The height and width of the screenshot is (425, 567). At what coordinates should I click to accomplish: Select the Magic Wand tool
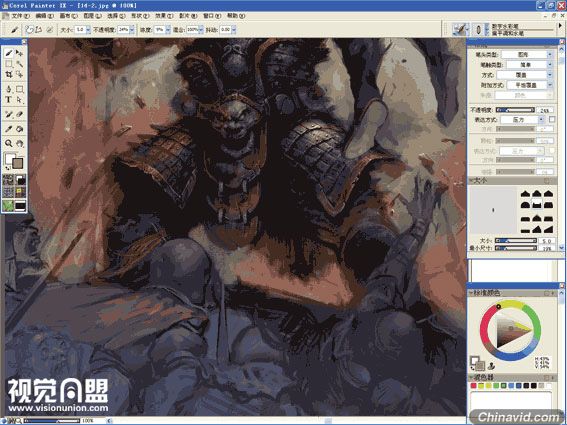pyautogui.click(x=20, y=64)
